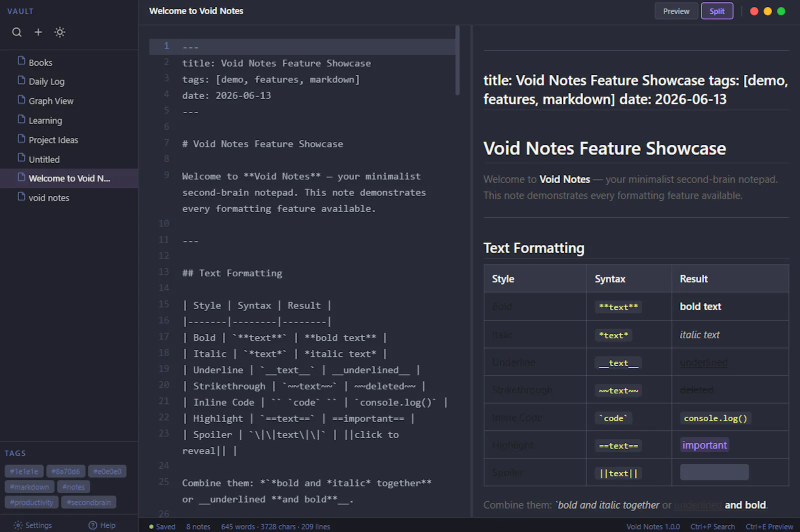
Task: Click the 'Ctrl+P Search' status hint
Action: point(712,526)
